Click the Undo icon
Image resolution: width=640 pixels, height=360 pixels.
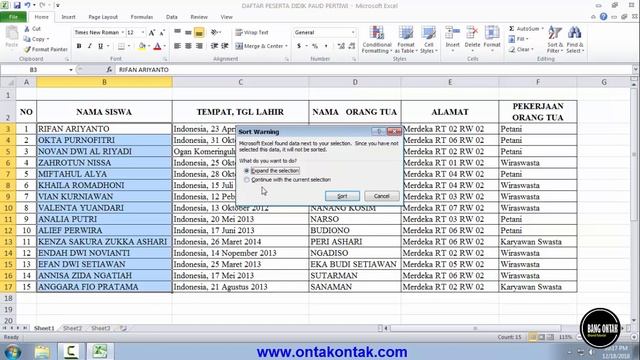tap(27, 5)
